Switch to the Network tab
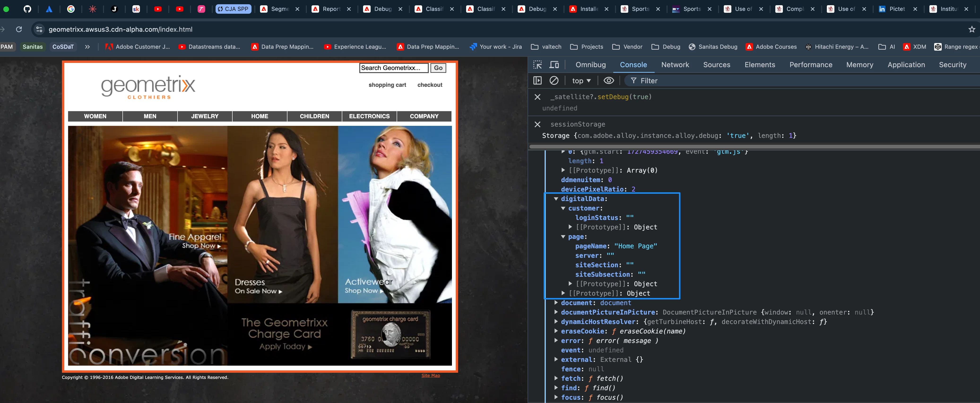Image resolution: width=980 pixels, height=403 pixels. click(x=675, y=65)
